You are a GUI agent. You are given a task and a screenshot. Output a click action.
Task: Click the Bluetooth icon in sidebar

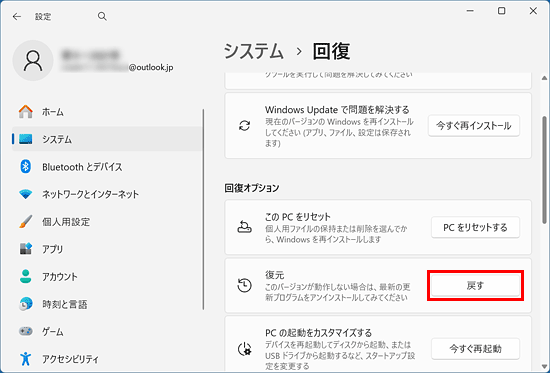[x=26, y=167]
